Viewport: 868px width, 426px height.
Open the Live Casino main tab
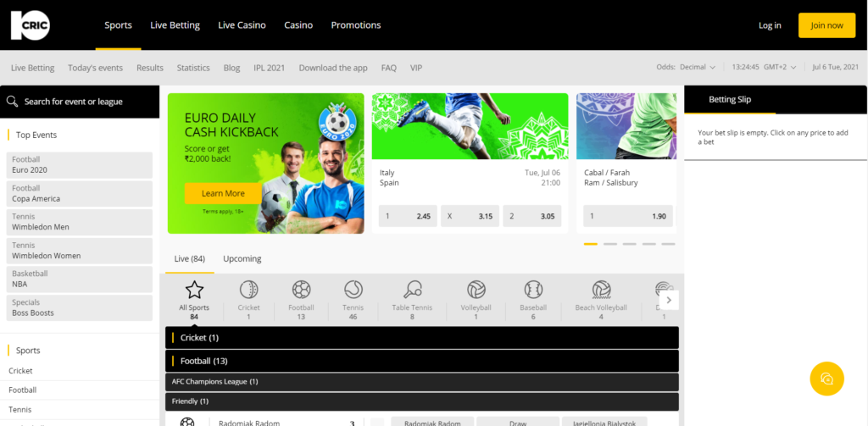tap(242, 25)
